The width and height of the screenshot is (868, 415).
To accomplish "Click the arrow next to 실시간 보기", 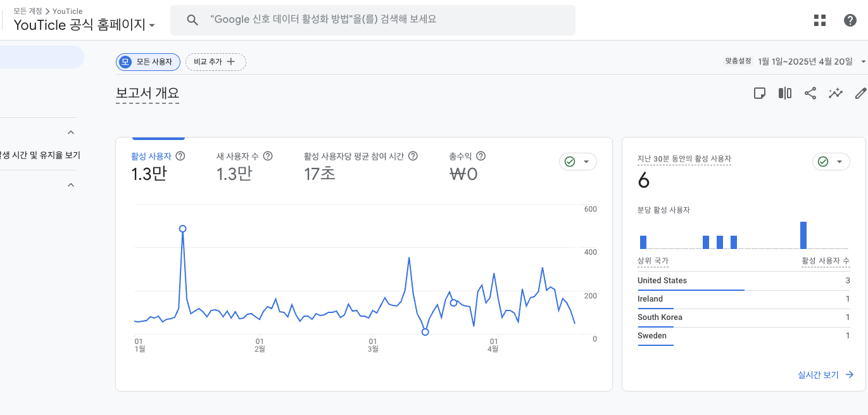I will pos(850,375).
